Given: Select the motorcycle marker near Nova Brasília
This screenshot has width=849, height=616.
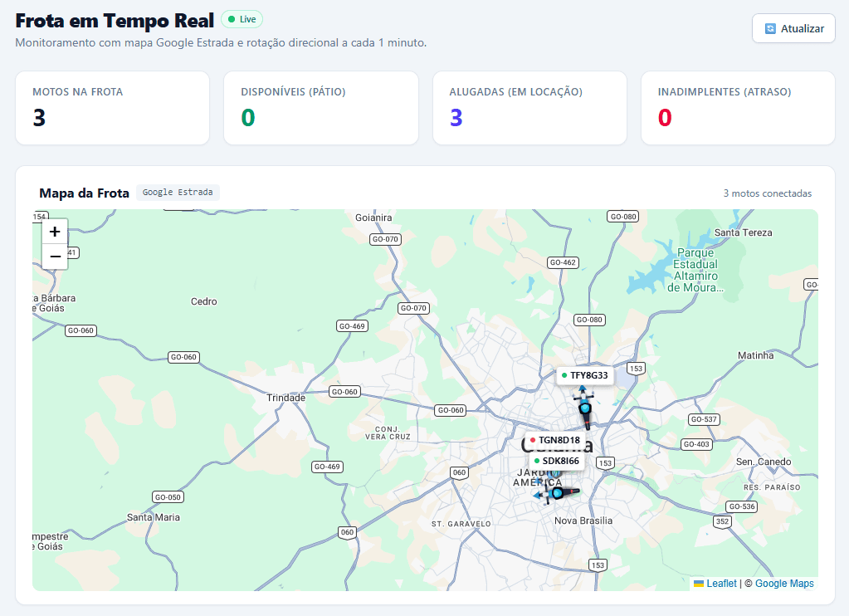Looking at the screenshot, I should coord(557,493).
